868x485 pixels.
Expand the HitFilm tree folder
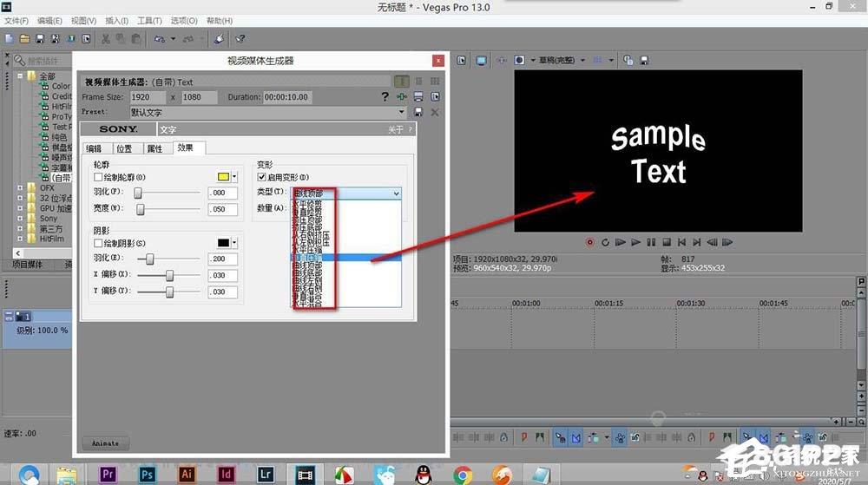21,239
